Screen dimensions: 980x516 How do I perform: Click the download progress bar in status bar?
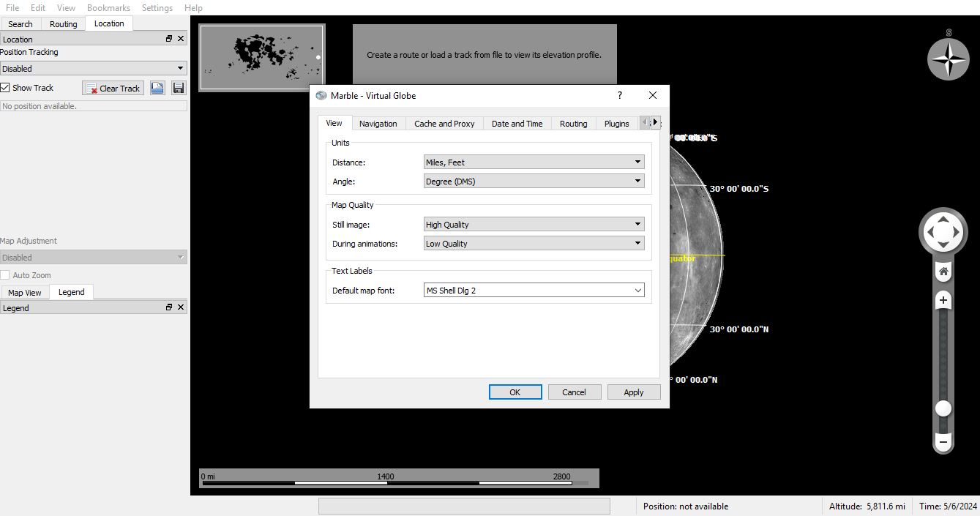pyautogui.click(x=464, y=506)
